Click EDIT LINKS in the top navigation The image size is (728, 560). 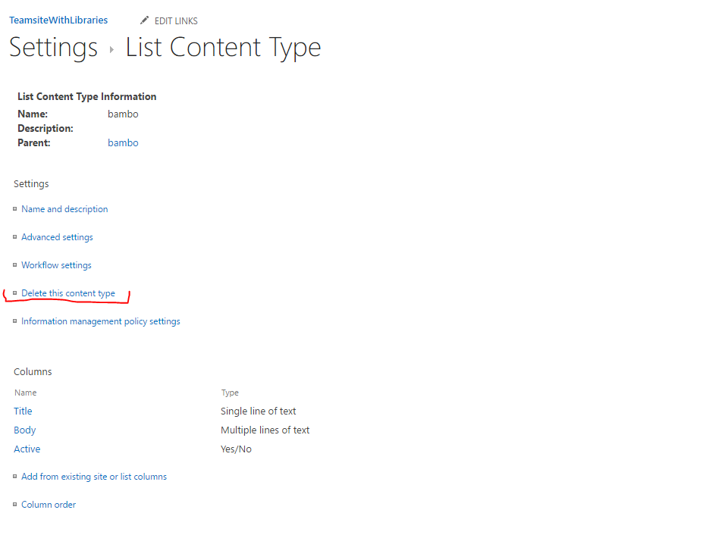(x=176, y=21)
